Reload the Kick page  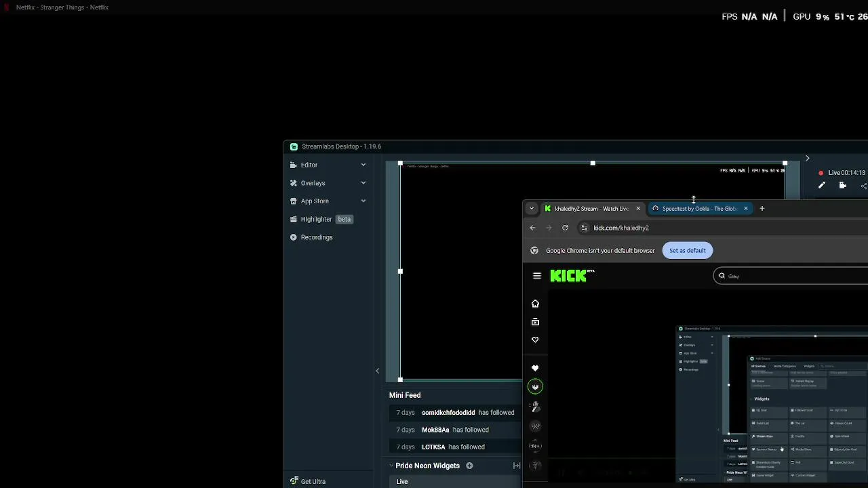pyautogui.click(x=565, y=228)
